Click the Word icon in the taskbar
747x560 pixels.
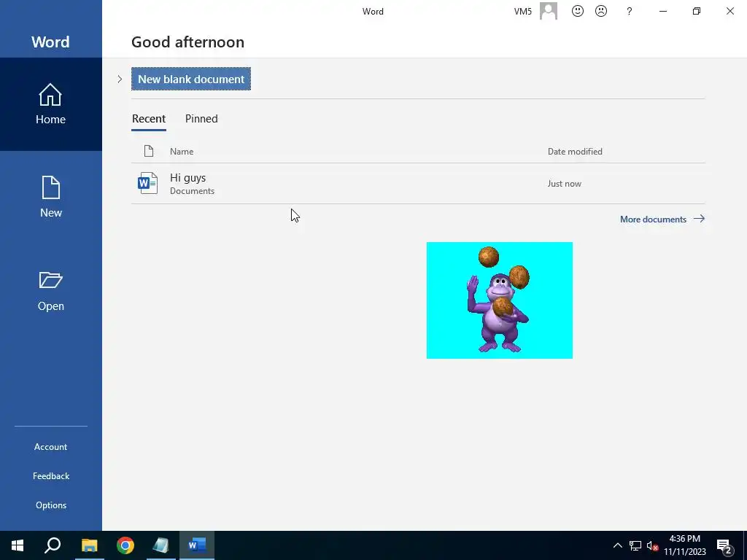click(197, 545)
